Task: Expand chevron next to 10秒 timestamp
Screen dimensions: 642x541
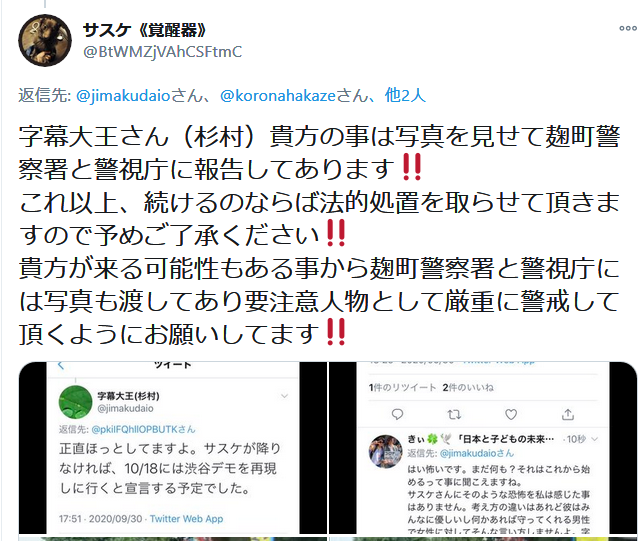Action: [x=595, y=439]
